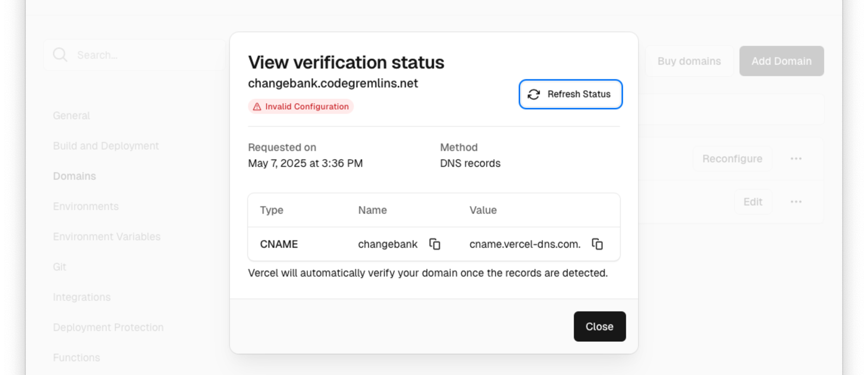Open Build and Deployment settings
The image size is (868, 375).
(x=106, y=146)
